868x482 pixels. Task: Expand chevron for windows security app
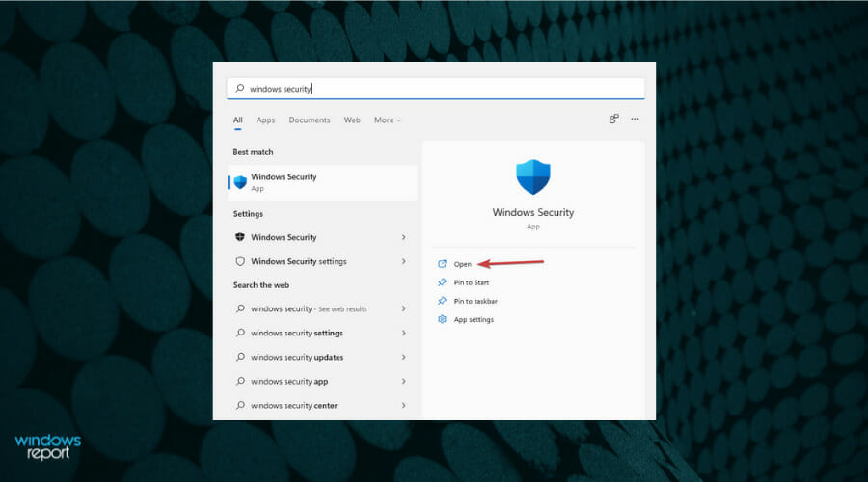(403, 382)
